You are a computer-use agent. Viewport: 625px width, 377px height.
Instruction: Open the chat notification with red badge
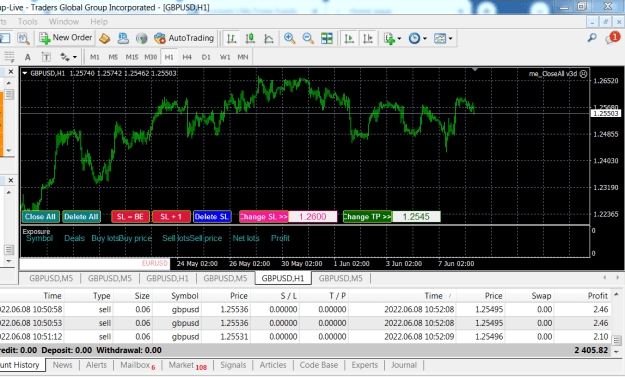click(x=613, y=38)
